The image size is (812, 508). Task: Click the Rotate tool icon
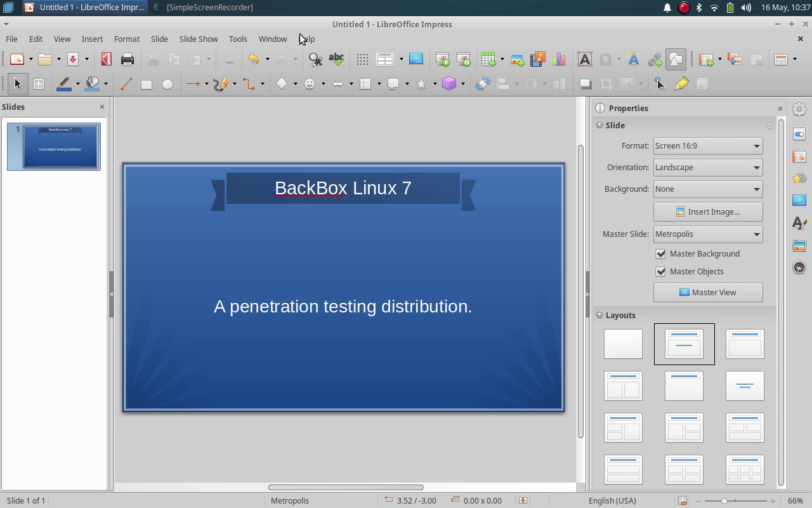point(483,84)
